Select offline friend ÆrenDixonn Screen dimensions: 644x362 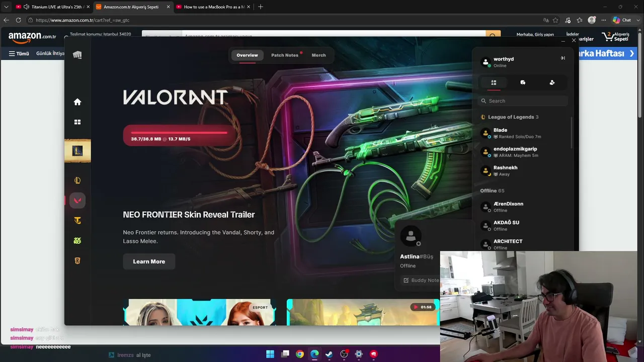pyautogui.click(x=524, y=207)
